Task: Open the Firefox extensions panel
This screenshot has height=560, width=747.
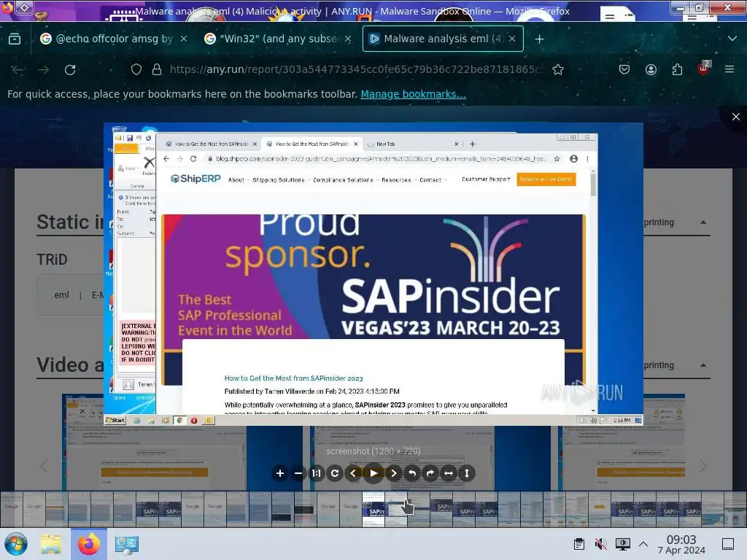Action: [x=677, y=69]
